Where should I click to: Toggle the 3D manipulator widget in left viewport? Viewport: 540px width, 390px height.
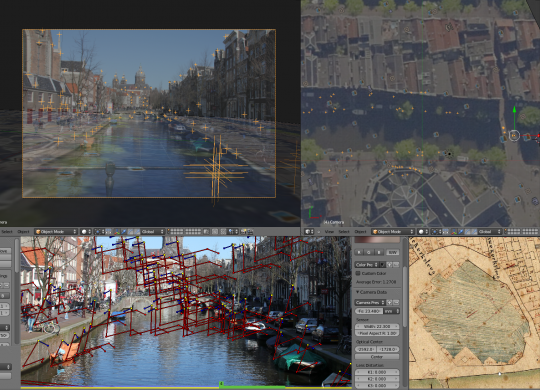[117, 232]
